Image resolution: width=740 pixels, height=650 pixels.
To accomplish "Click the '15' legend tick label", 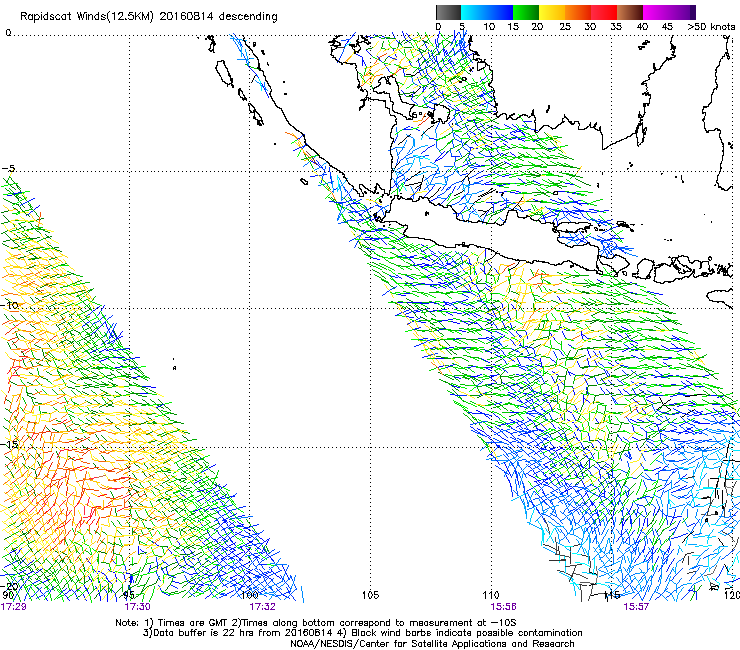I will click(513, 26).
